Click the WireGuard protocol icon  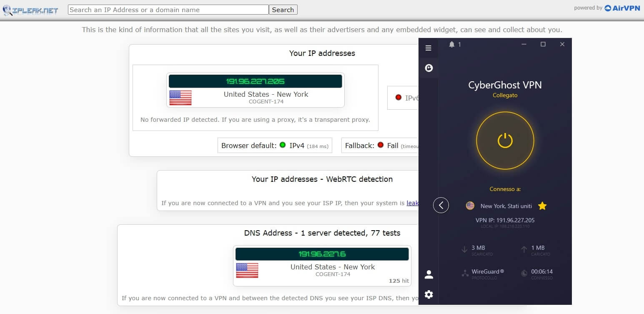click(465, 274)
